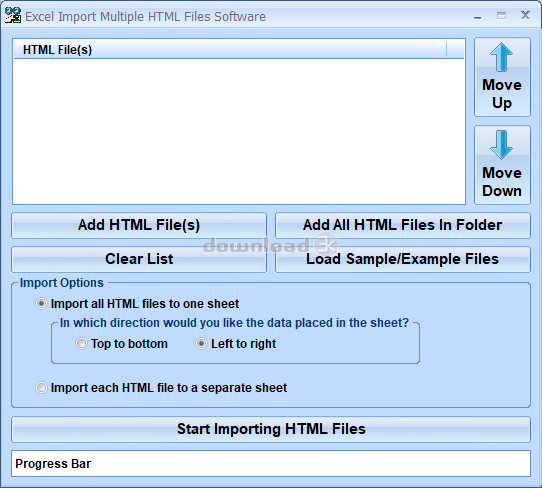542x488 pixels.
Task: Click the blue Move Down arrow
Action: point(502,145)
